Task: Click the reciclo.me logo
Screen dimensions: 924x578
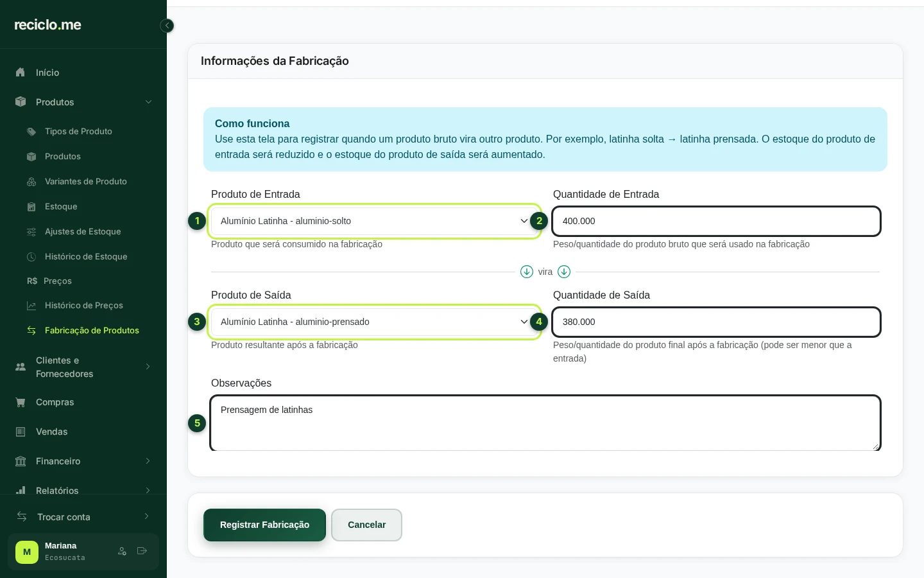Action: (48, 25)
